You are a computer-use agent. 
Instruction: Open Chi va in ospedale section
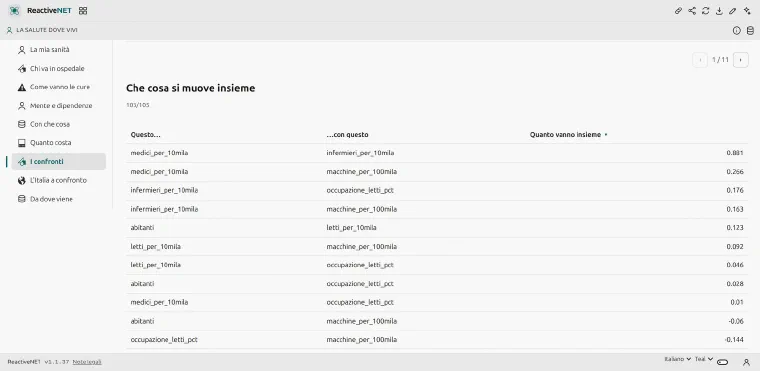tap(59, 69)
